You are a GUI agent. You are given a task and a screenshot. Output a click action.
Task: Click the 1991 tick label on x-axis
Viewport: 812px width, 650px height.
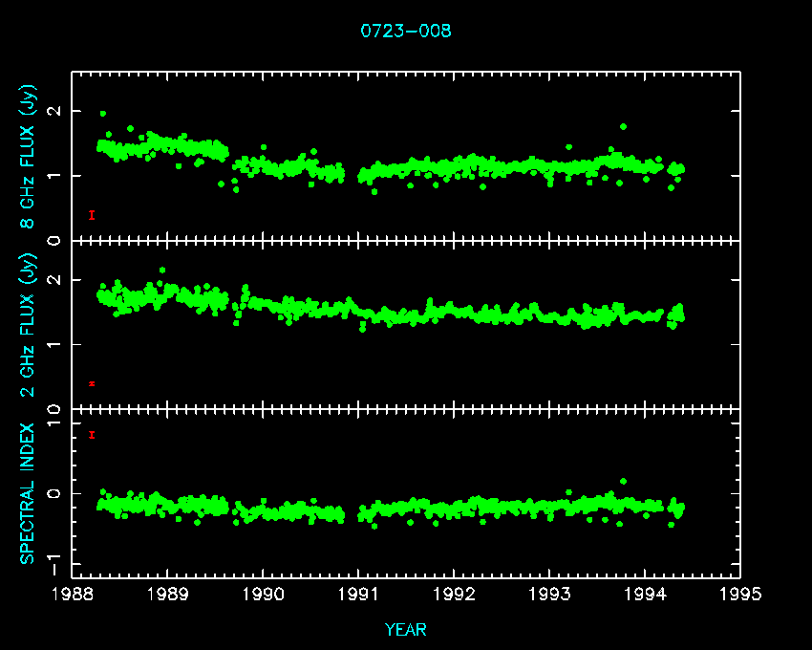click(358, 595)
